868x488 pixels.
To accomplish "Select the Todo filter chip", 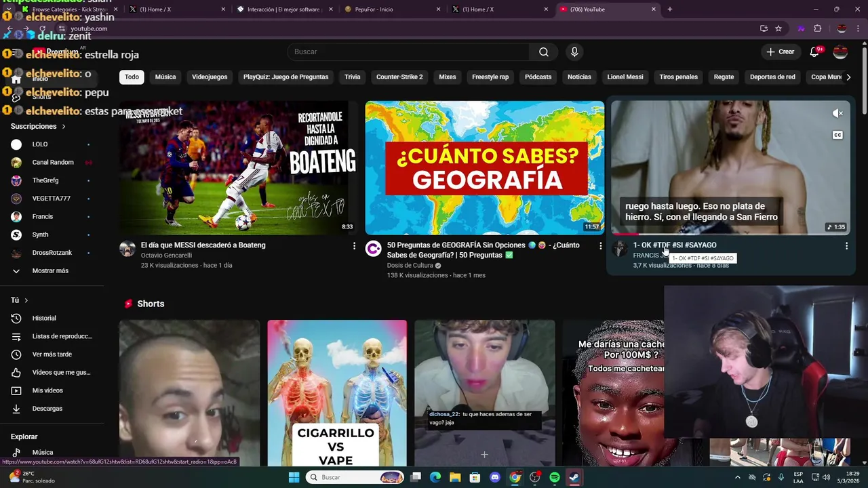I will [132, 77].
